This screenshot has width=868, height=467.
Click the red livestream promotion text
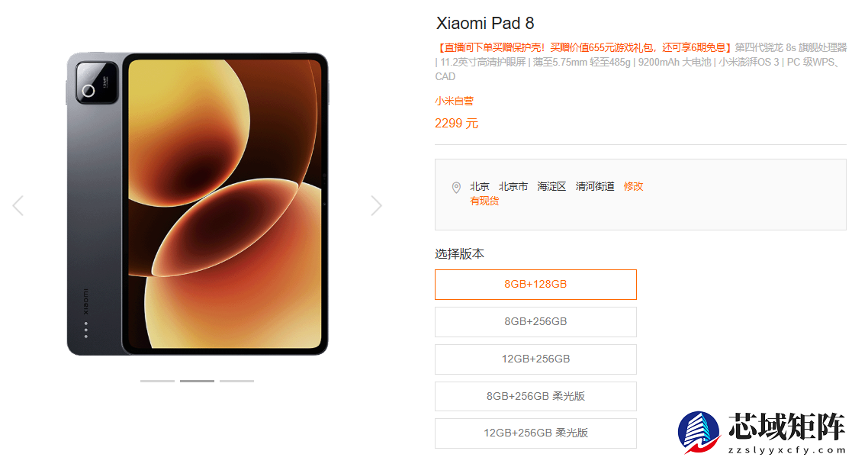584,47
